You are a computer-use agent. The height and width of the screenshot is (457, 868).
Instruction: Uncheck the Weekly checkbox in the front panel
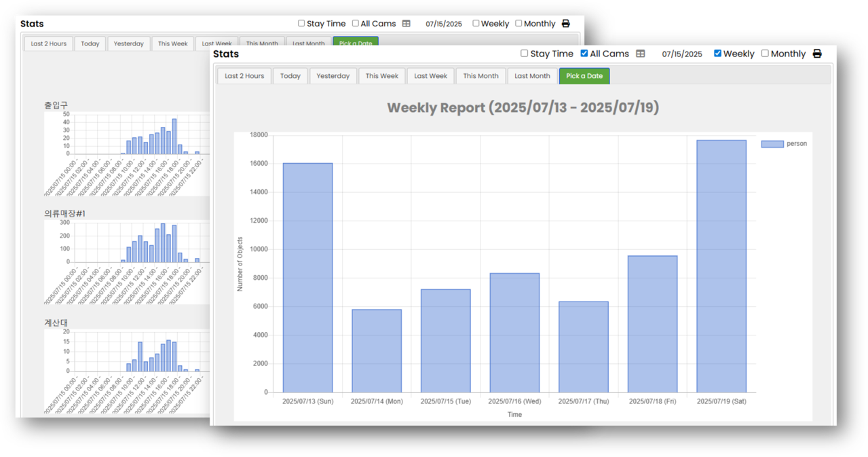tap(717, 54)
